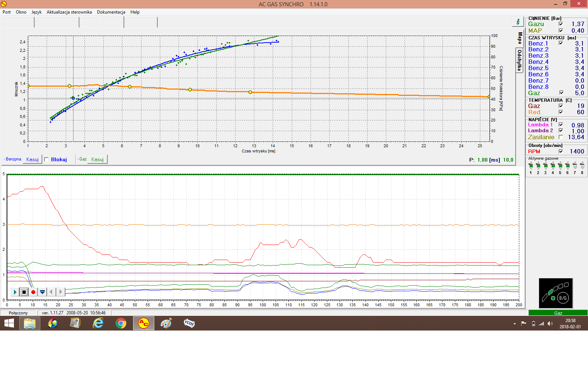Switch to the Odchyłka vertical tab
Screen dimensions: 588x379
[519, 60]
